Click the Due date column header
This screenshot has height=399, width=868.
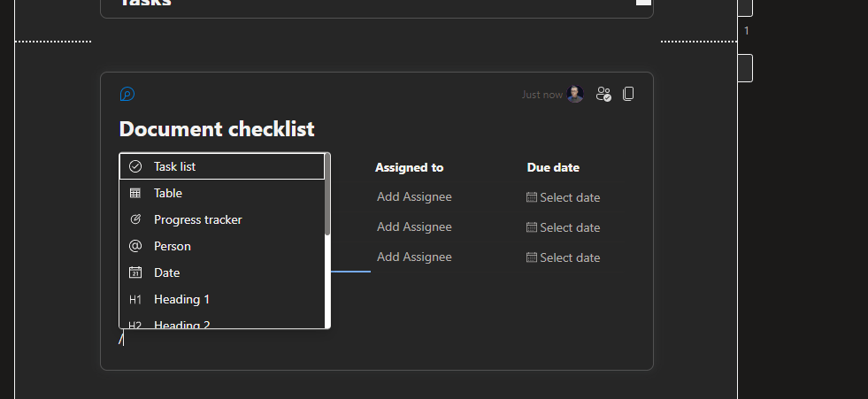pos(553,167)
